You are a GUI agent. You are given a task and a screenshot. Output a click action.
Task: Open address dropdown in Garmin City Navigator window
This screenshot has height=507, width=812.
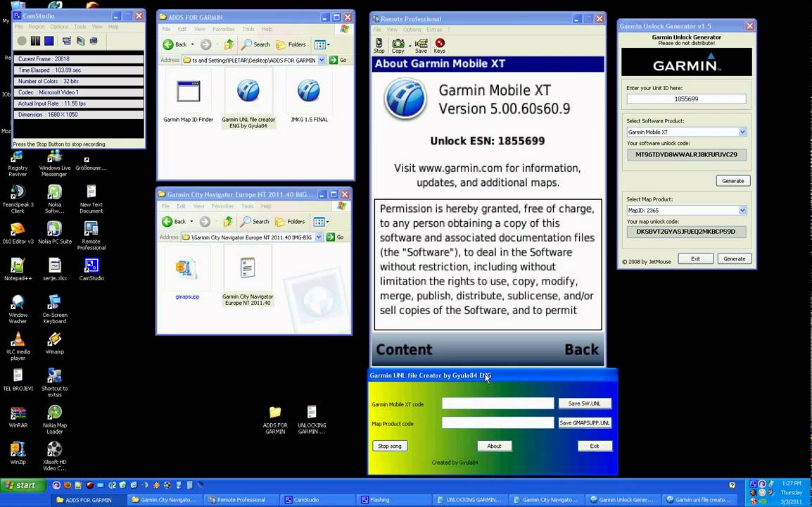[319, 237]
